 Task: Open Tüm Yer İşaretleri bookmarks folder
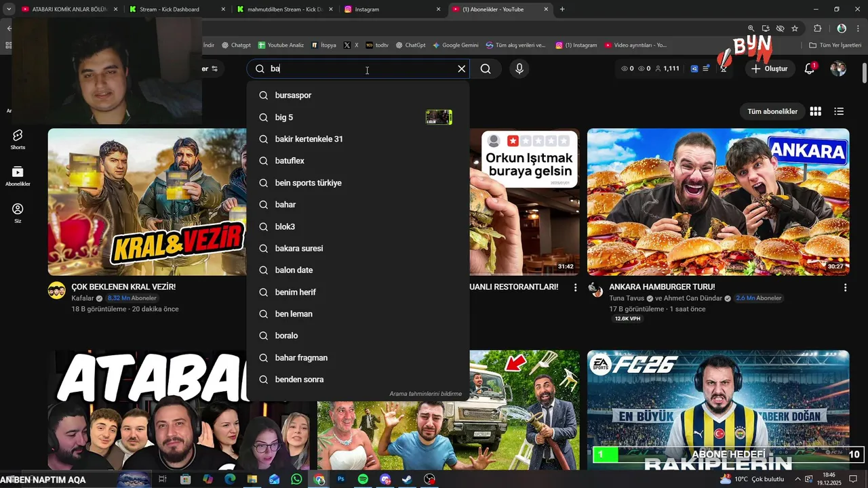(x=835, y=45)
